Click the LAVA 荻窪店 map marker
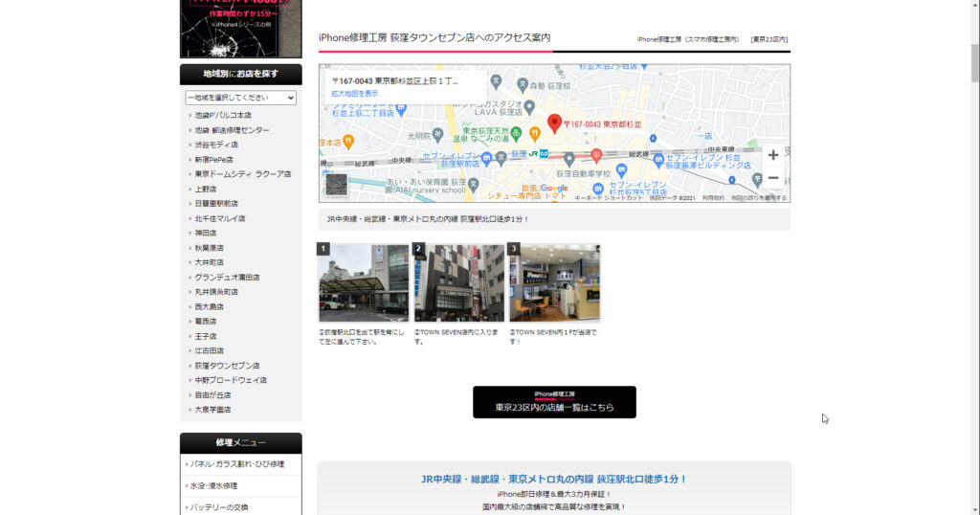Image resolution: width=980 pixels, height=515 pixels. coord(529,106)
